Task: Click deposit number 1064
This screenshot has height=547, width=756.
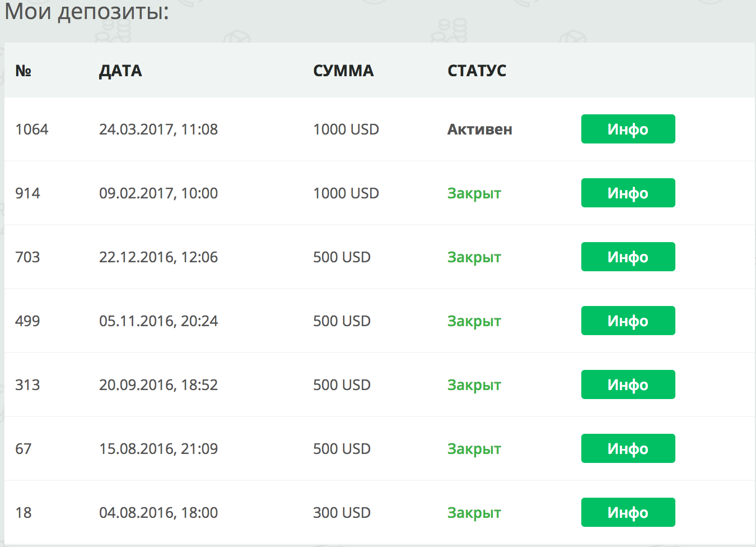Action: (32, 129)
